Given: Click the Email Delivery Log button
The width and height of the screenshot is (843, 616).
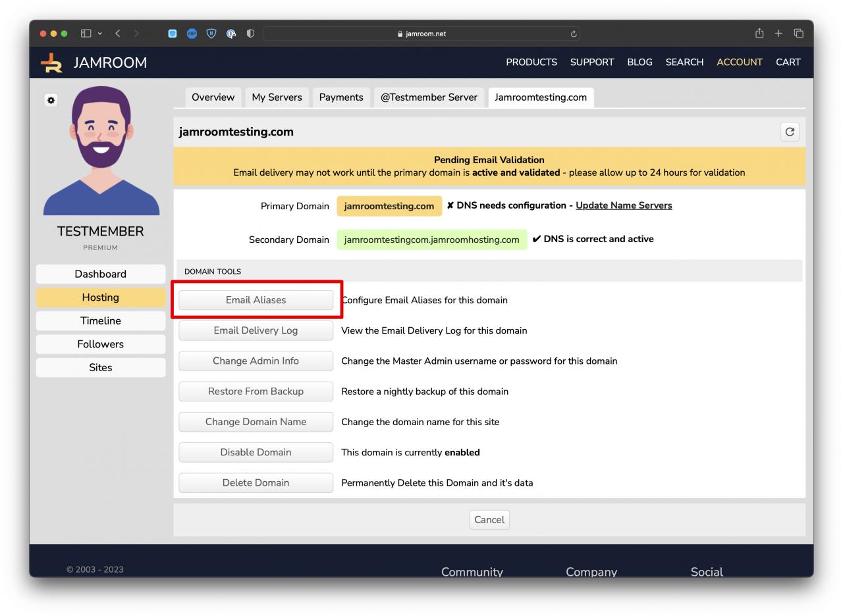Looking at the screenshot, I should coord(256,330).
